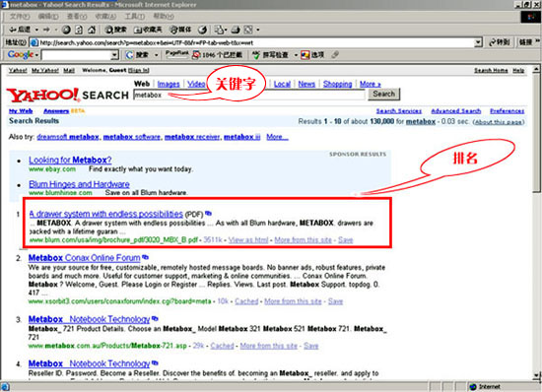Click the Yahoo Search button
The width and height of the screenshot is (542, 392).
point(383,94)
